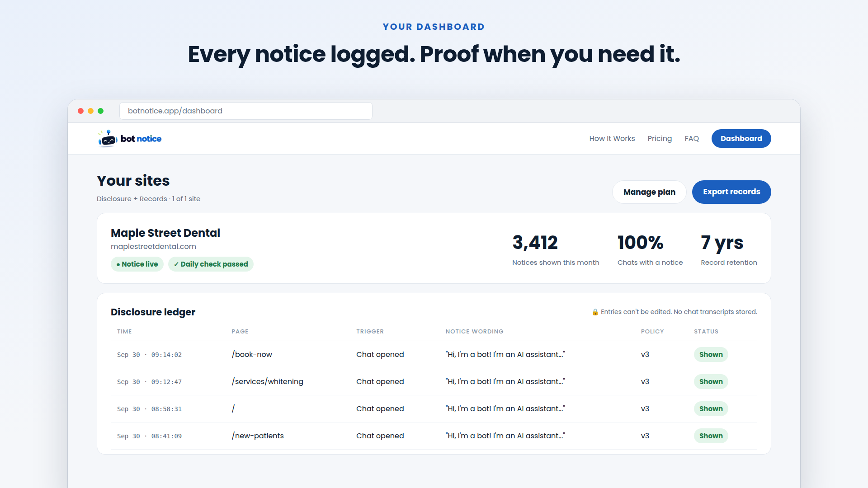The width and height of the screenshot is (868, 488).
Task: Click the Sep 30 09:14:02 timestamp
Action: 149,355
